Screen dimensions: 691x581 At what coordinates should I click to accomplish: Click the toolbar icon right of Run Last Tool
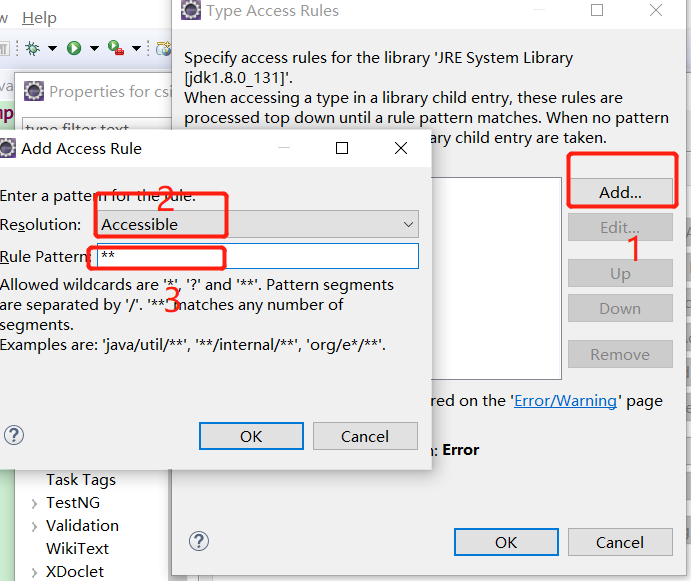[163, 48]
